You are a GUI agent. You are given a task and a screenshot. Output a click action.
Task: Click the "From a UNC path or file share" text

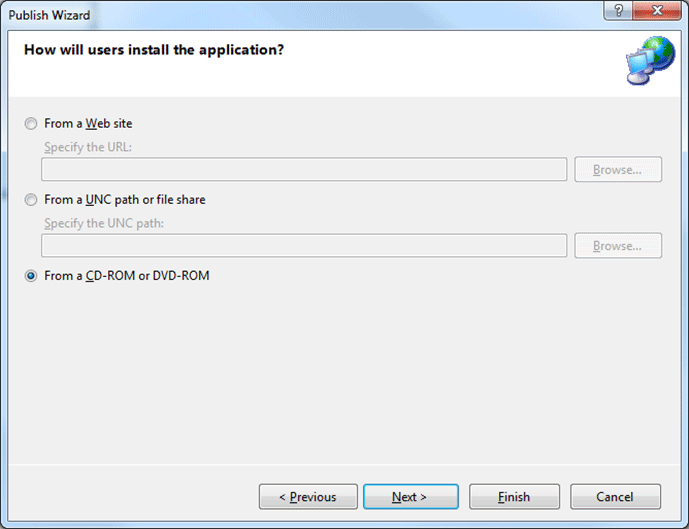click(125, 200)
